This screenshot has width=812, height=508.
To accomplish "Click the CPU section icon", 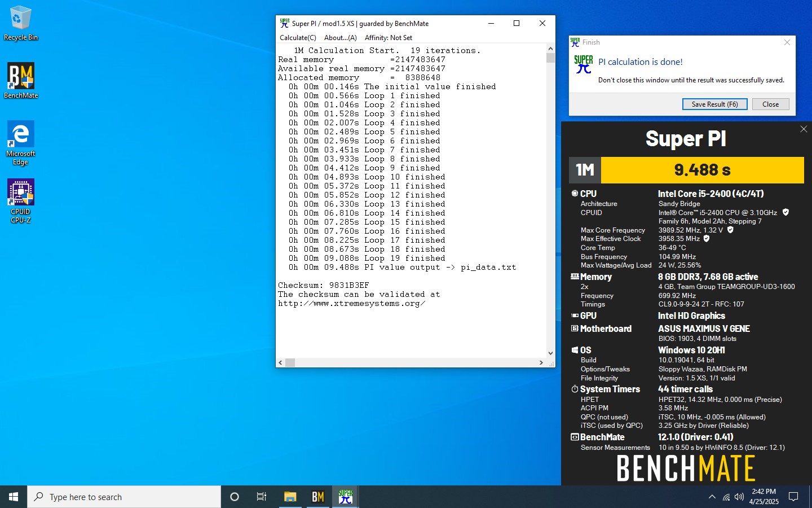I will 575,194.
